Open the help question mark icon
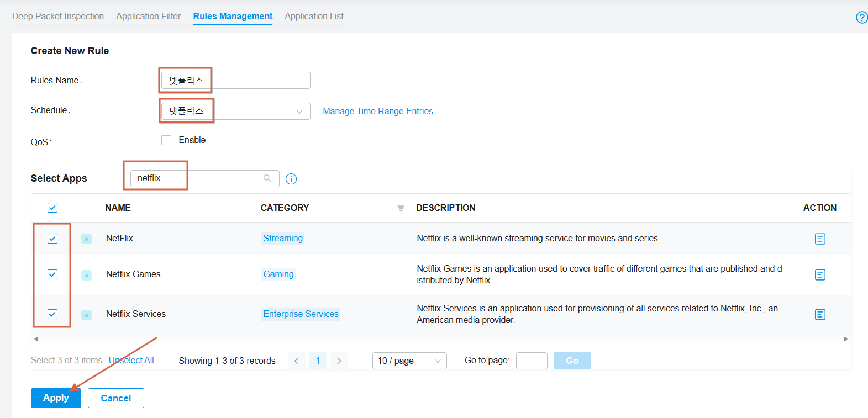Screen dimensions: 868x418 point(861,17)
